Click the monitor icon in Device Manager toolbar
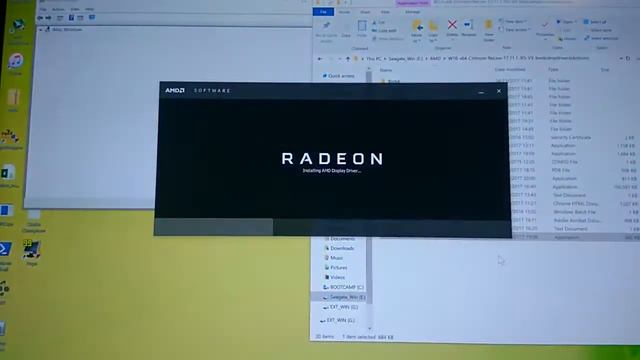This screenshot has height=360, width=640. click(92, 18)
